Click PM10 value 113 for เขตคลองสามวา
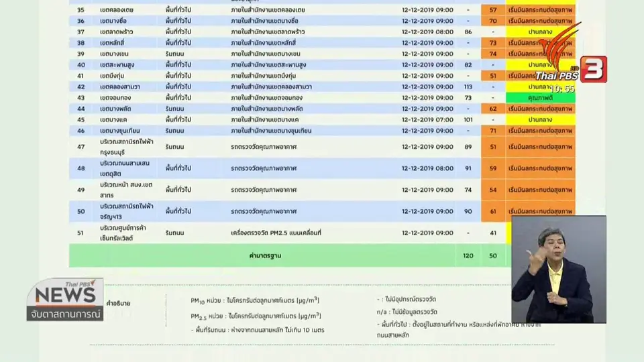Viewport: 644px width, 362px height. point(468,86)
